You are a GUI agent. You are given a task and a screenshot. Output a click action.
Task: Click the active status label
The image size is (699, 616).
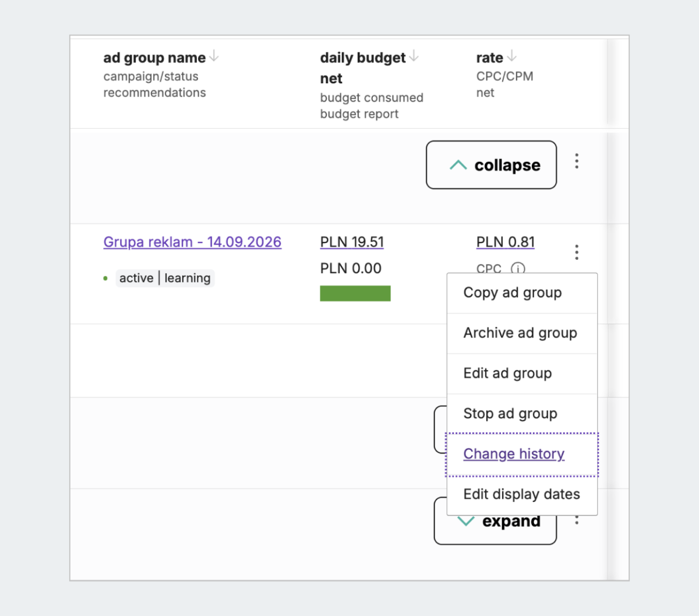[x=136, y=278]
